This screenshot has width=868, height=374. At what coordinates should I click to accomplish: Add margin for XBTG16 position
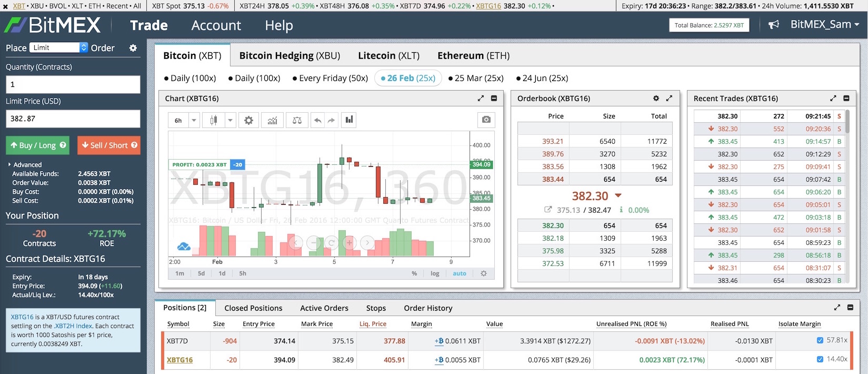point(439,360)
